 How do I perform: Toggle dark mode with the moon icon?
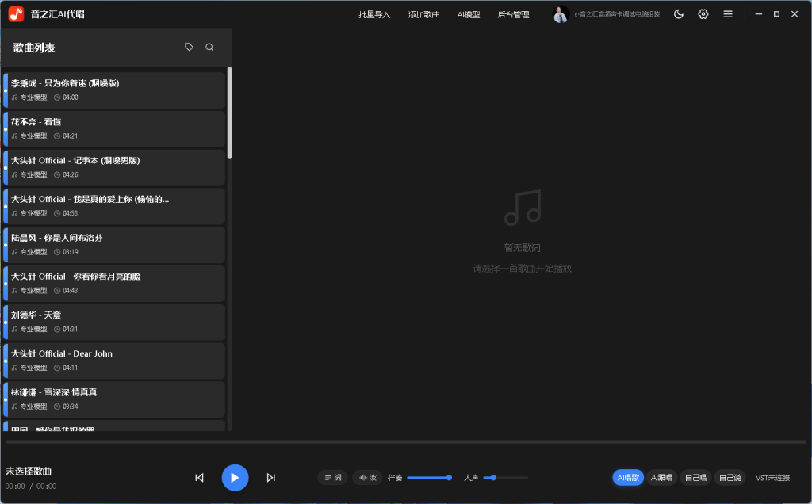pyautogui.click(x=678, y=13)
